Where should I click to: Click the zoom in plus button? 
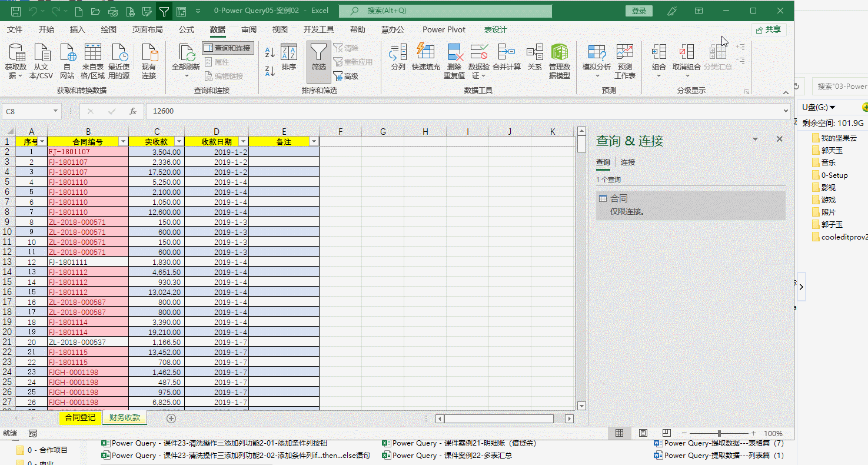pyautogui.click(x=754, y=433)
